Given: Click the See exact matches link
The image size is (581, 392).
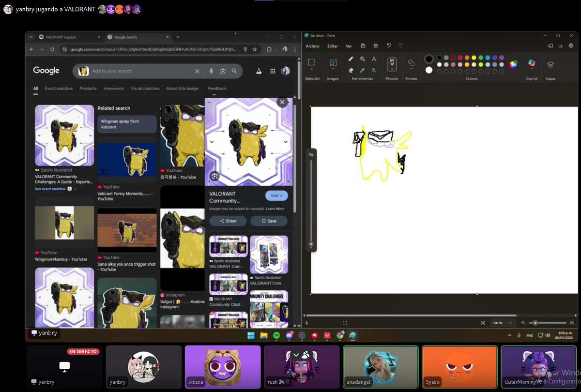Looking at the screenshot, I should point(55,189).
